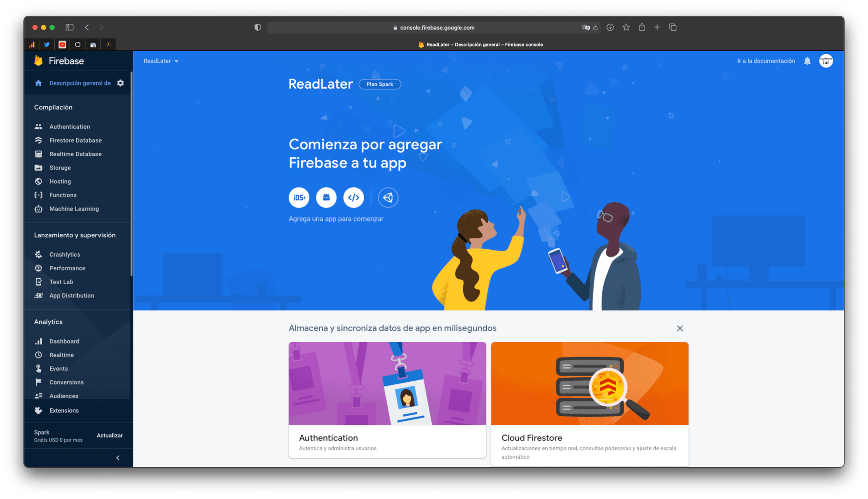
Task: Open the Cloud Firestore card
Action: [x=590, y=404]
